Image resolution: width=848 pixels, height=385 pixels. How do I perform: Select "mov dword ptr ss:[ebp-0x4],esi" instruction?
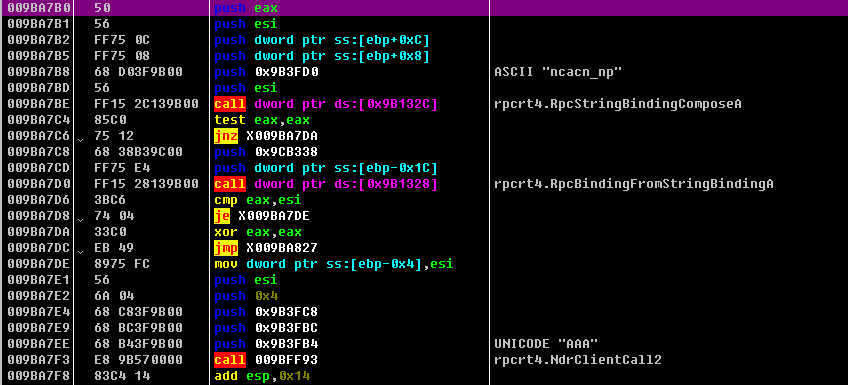coord(334,264)
